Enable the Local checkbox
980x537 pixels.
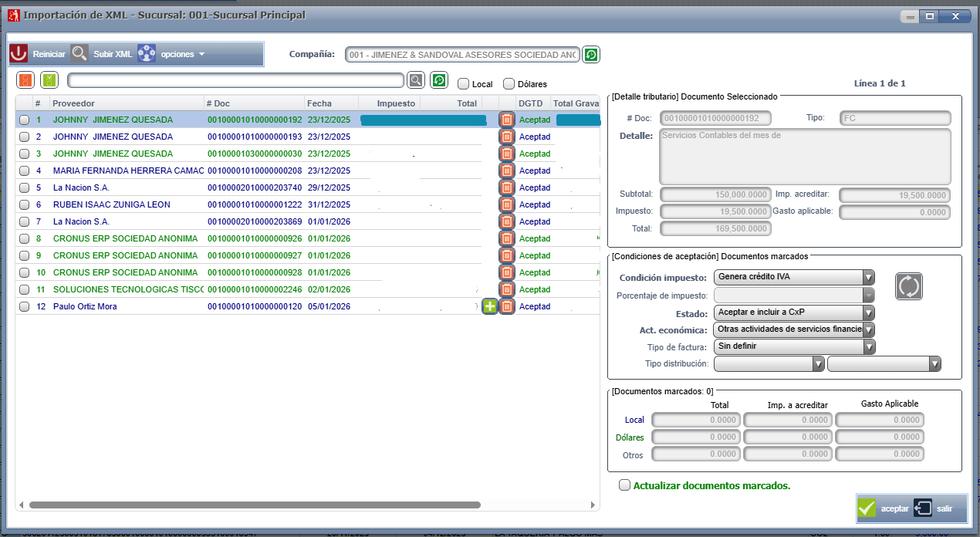(x=463, y=84)
